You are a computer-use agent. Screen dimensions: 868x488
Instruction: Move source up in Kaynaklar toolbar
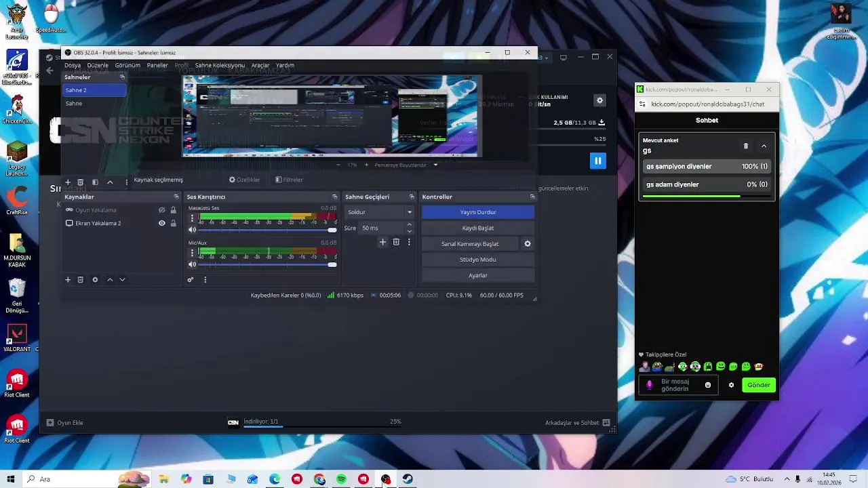click(110, 279)
